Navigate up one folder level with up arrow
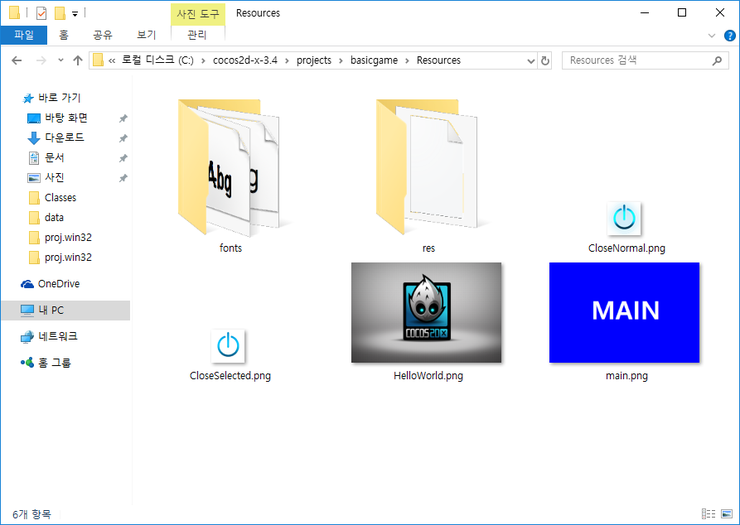 click(77, 60)
